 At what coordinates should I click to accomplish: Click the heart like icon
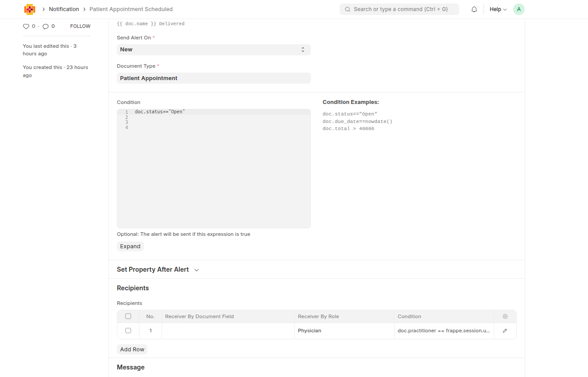26,27
